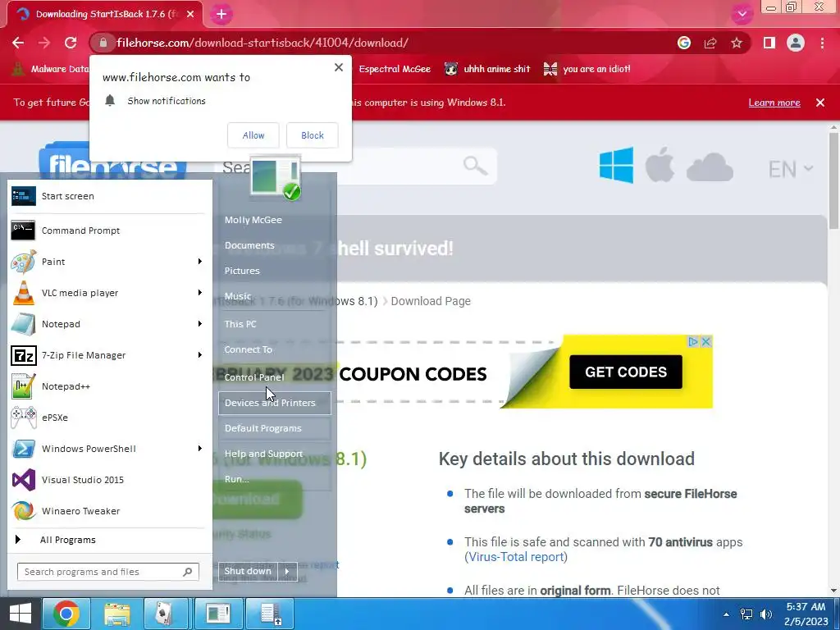Click the lock site info icon
Screen dimensions: 840x630
pos(103,43)
